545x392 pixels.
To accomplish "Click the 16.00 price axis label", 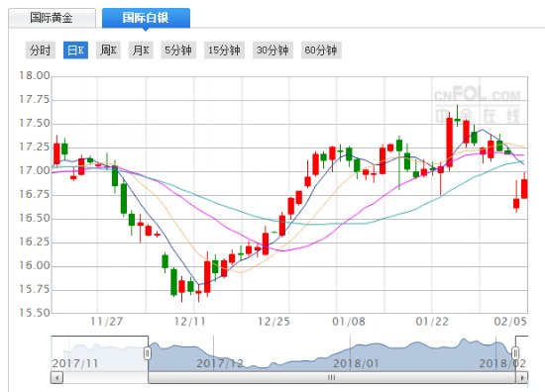I will coord(35,265).
